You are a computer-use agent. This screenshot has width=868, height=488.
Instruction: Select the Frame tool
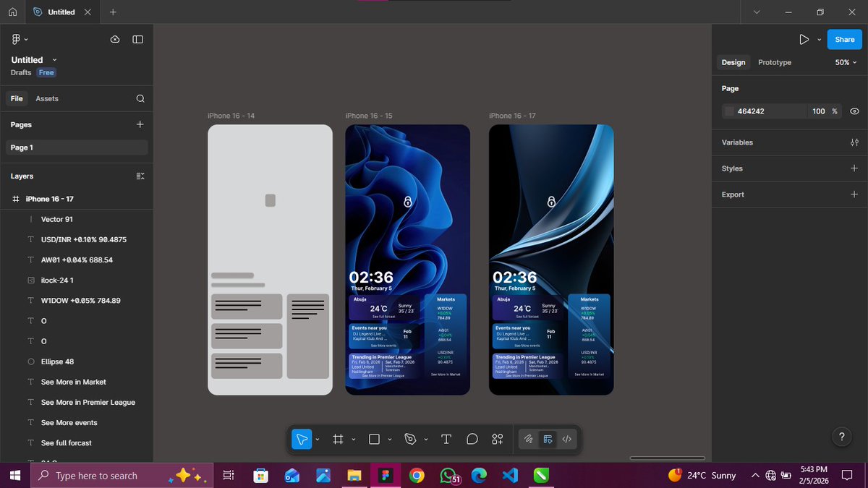(337, 439)
